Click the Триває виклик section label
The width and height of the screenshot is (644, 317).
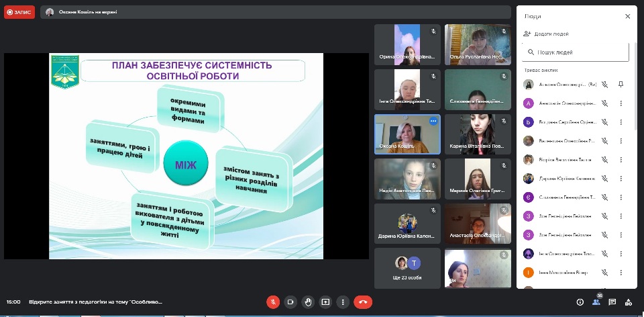(541, 71)
